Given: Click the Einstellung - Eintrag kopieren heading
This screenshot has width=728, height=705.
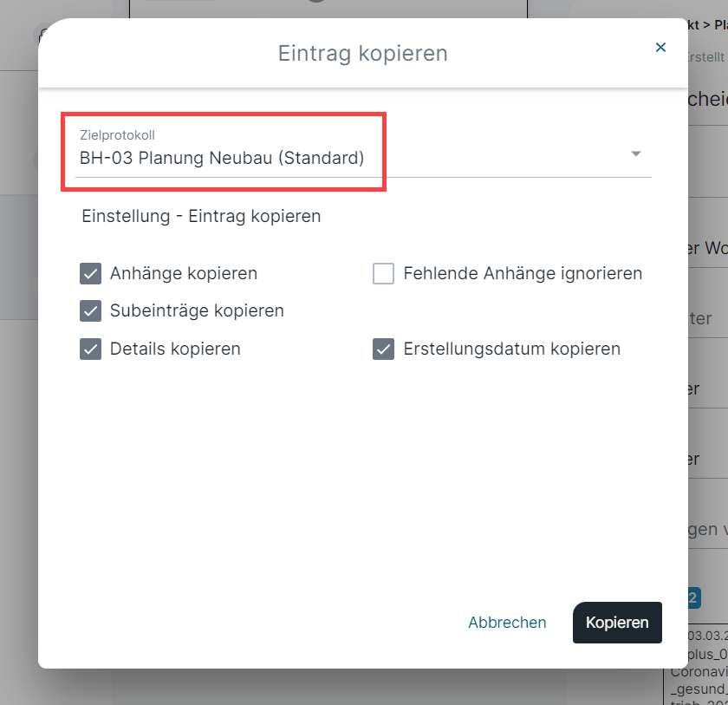Looking at the screenshot, I should (201, 217).
